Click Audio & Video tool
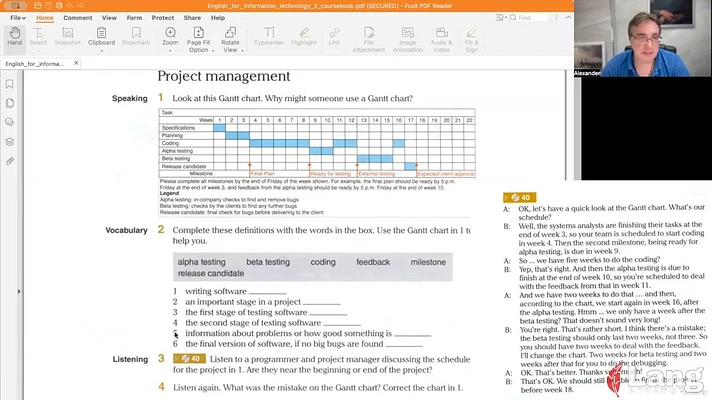This screenshot has width=712, height=400. coord(441,39)
